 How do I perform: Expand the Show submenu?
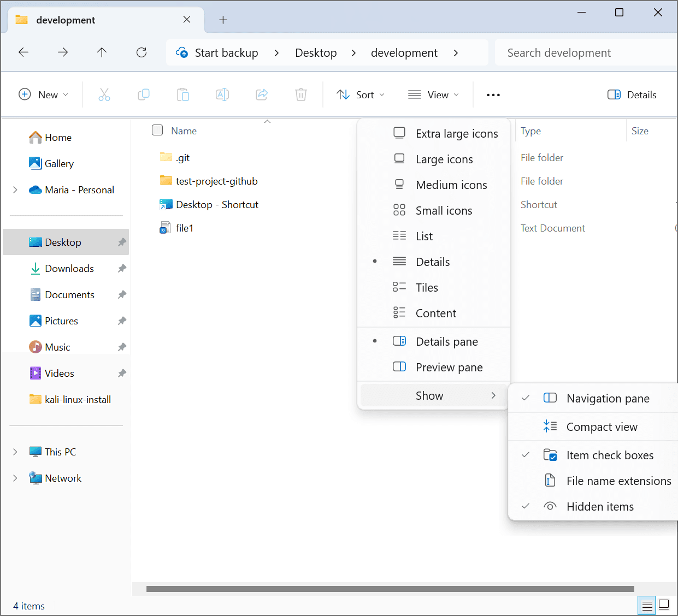tap(434, 395)
